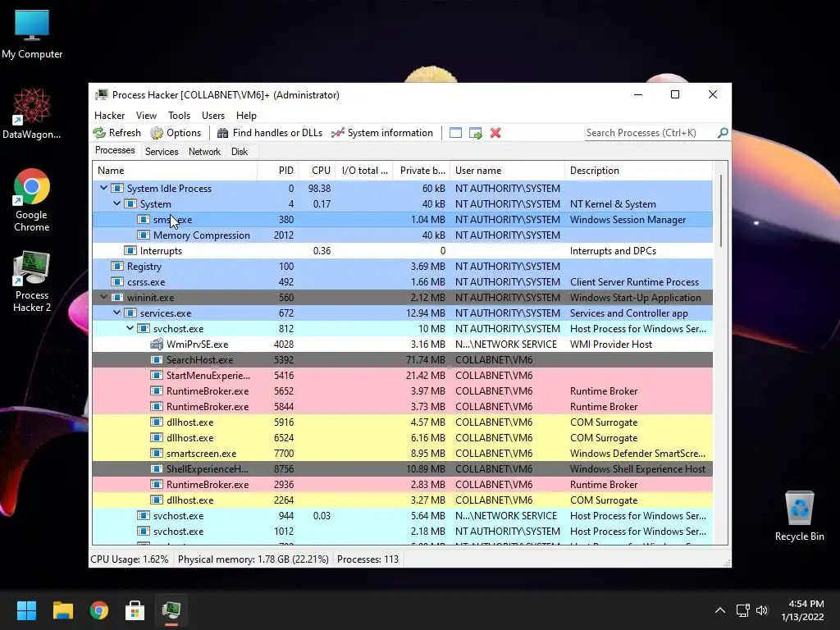Select svchost.exe with PID 1012
Viewport: 840px width, 630px height.
(x=402, y=531)
